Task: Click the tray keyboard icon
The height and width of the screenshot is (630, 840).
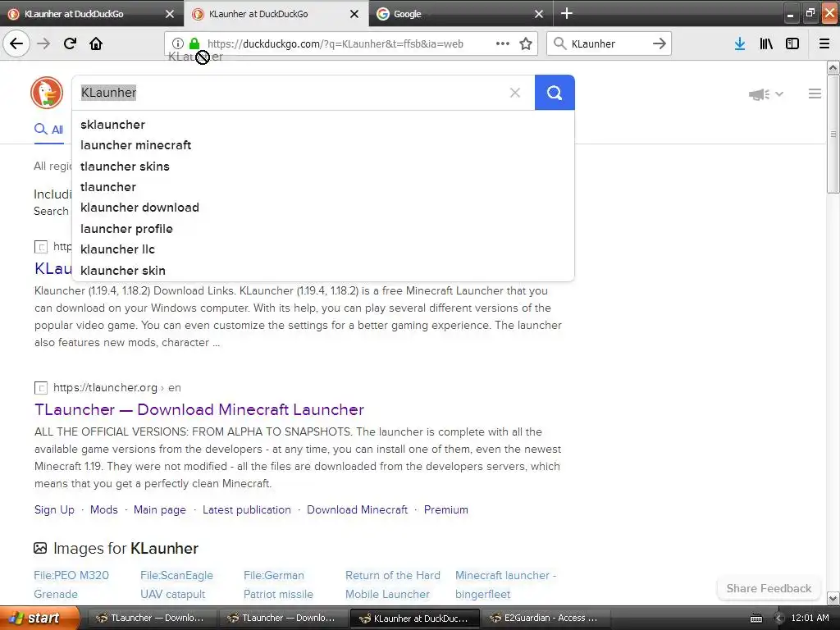Action: (756, 619)
